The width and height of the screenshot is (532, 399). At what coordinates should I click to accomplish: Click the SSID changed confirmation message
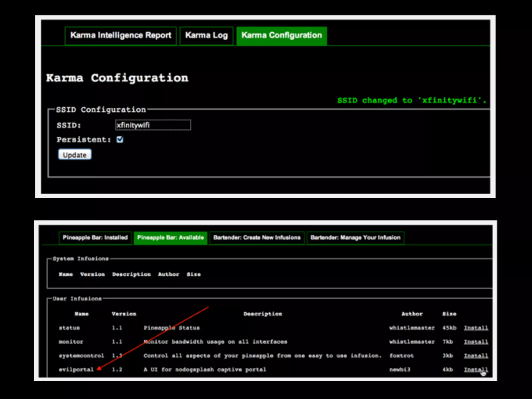tap(411, 100)
